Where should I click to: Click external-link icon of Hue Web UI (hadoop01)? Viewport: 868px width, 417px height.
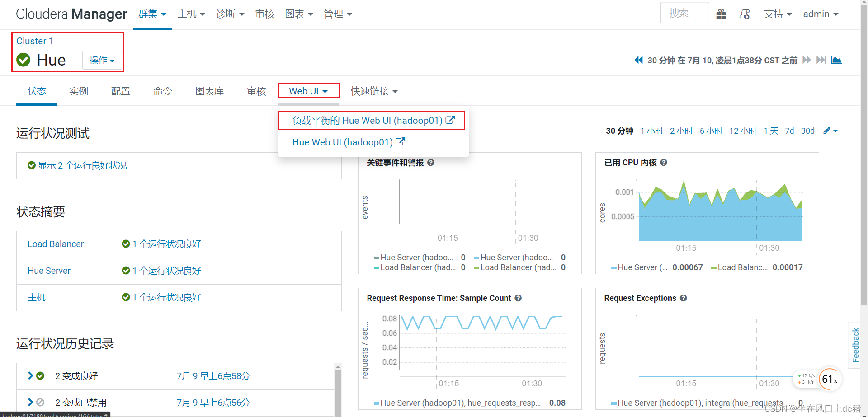(400, 142)
